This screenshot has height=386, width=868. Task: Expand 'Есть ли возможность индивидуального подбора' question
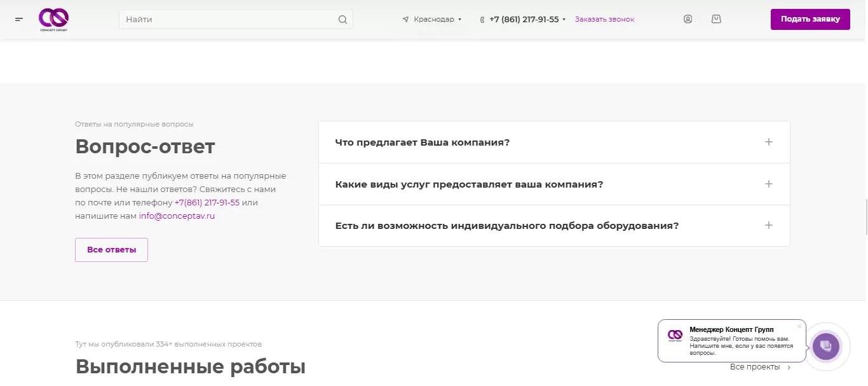coord(768,225)
